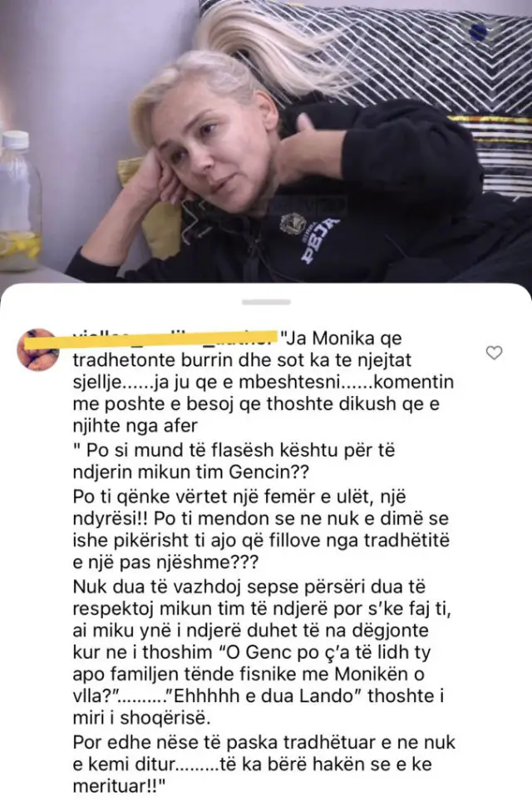Screen dimensions: 532x806
Task: Click the water bottle with lemon slices
Action: pyautogui.click(x=19, y=200)
